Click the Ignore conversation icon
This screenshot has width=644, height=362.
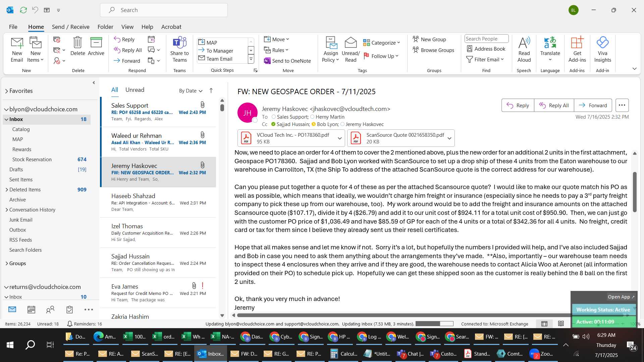(57, 40)
